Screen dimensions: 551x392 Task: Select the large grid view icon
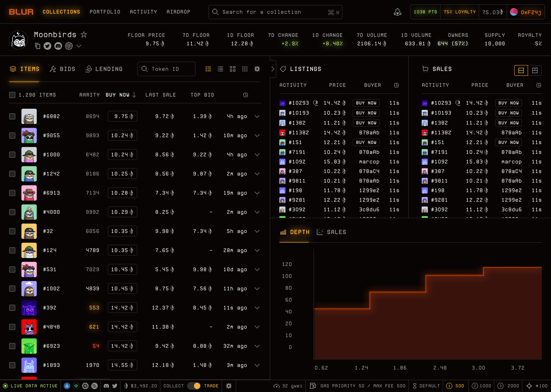(x=233, y=69)
